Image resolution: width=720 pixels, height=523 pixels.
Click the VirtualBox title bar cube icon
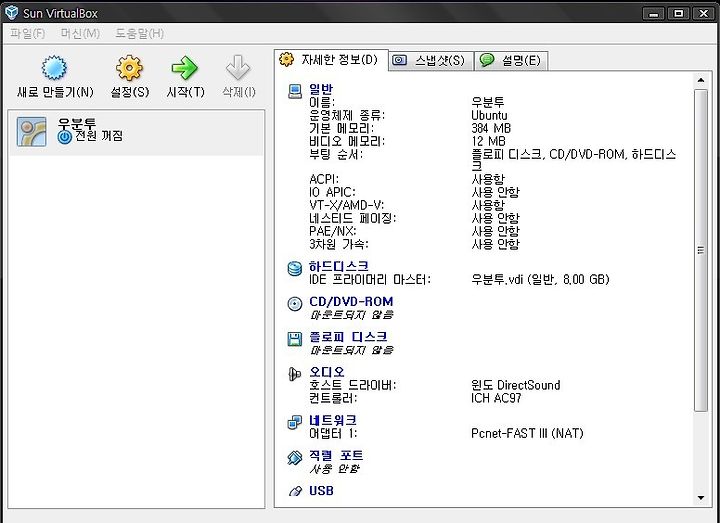(x=11, y=12)
